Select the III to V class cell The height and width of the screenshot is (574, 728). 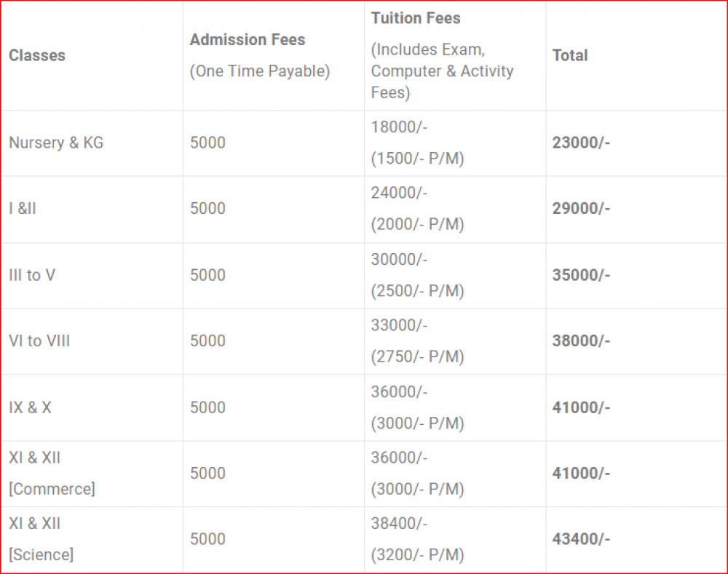point(32,275)
